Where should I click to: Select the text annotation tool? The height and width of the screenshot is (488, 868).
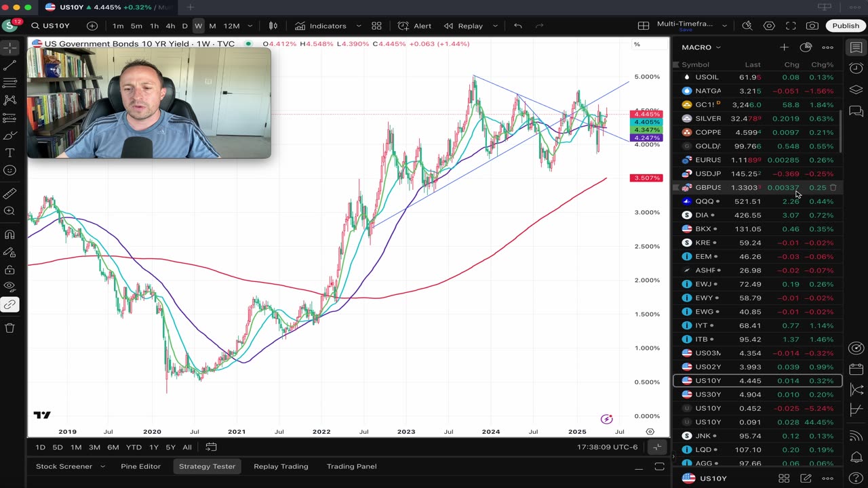coord(9,153)
